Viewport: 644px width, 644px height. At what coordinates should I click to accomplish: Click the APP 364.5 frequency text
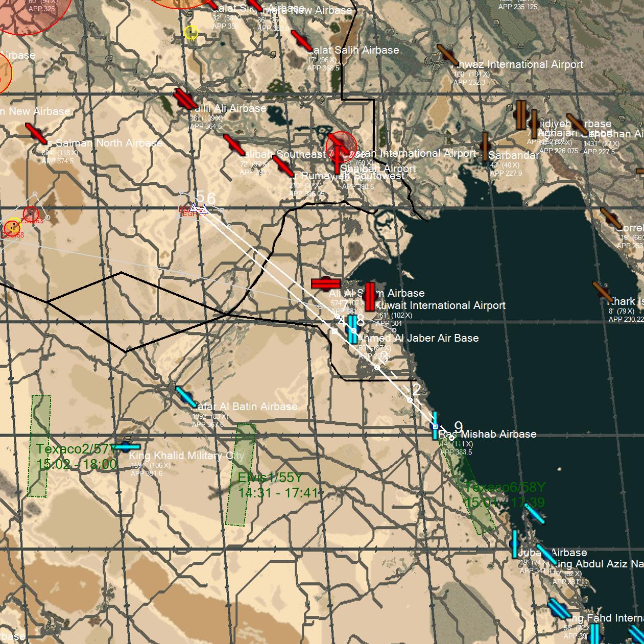206,126
